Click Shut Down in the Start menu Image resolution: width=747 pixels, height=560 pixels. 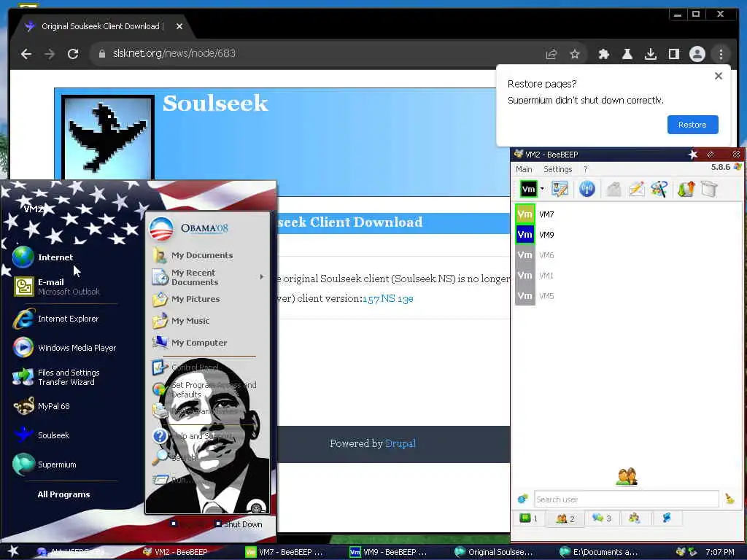[239, 524]
